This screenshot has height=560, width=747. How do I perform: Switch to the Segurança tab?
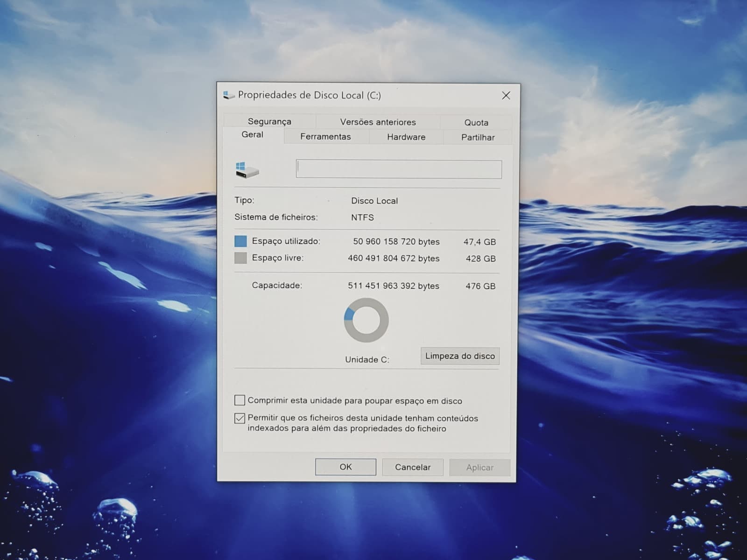pyautogui.click(x=269, y=121)
